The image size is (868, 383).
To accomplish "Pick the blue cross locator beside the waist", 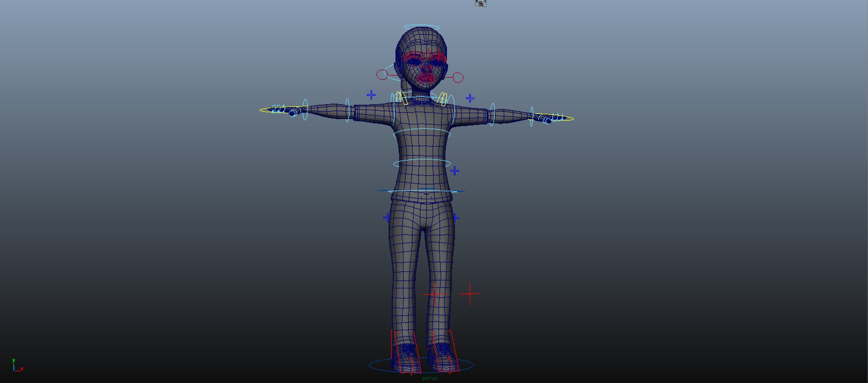I will tap(455, 171).
